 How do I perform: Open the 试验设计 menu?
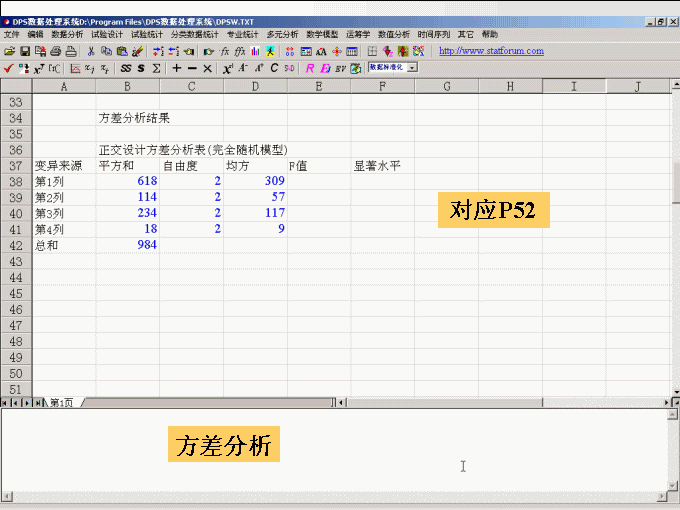pyautogui.click(x=106, y=34)
